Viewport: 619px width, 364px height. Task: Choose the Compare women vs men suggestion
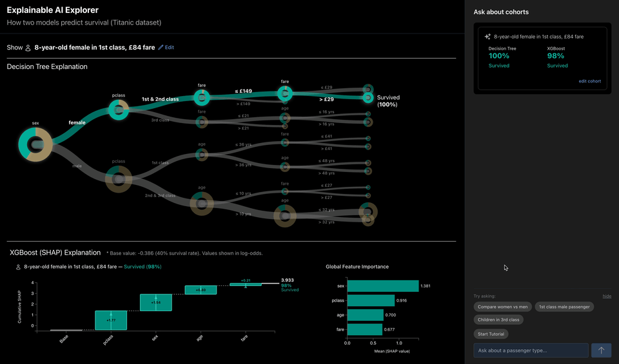click(503, 307)
